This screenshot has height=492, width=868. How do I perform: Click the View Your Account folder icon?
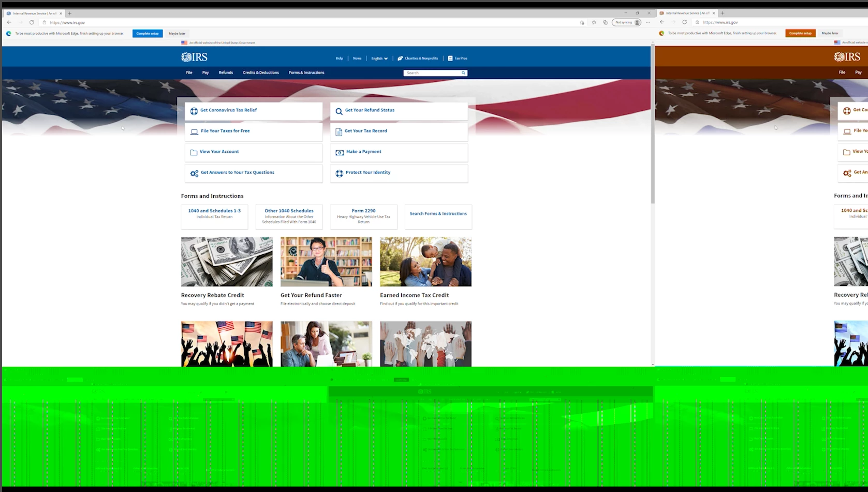click(x=194, y=152)
